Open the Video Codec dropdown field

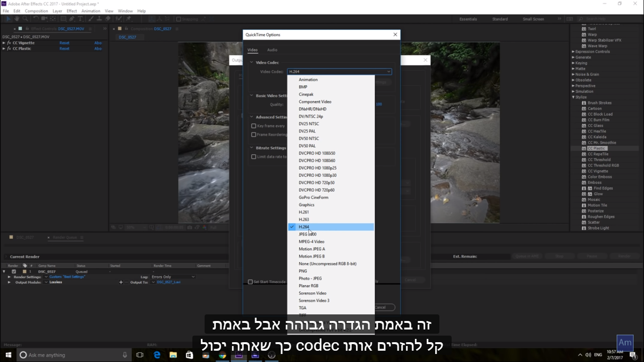point(339,72)
